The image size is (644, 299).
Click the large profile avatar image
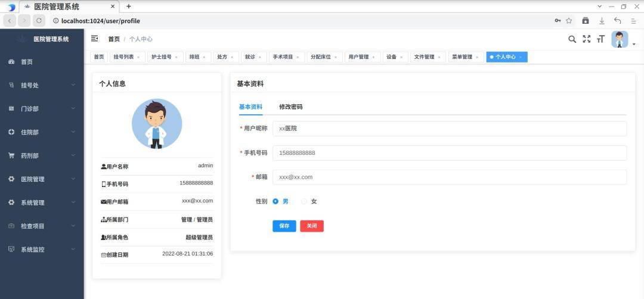click(157, 124)
